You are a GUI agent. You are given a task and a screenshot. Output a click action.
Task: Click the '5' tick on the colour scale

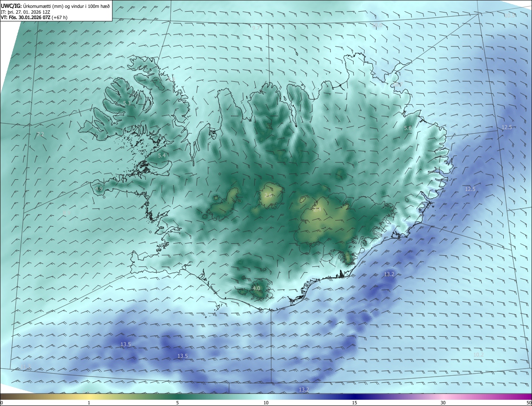(177, 403)
